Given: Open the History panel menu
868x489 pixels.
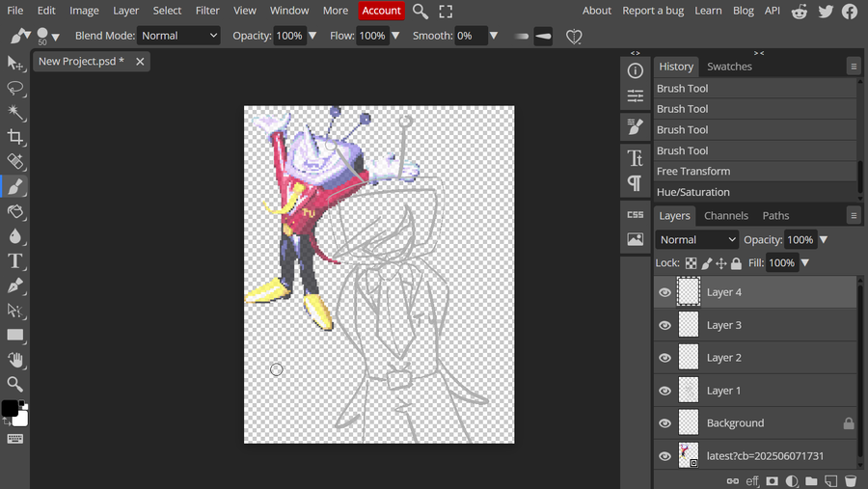Looking at the screenshot, I should [854, 67].
